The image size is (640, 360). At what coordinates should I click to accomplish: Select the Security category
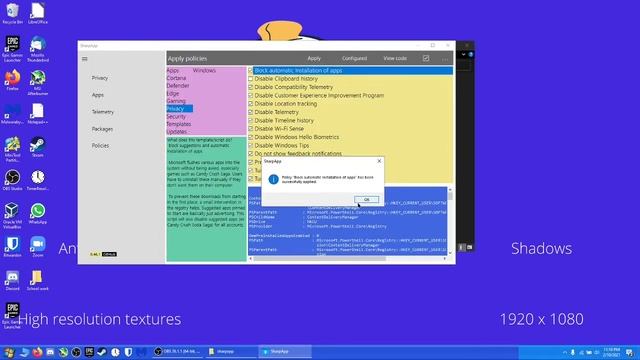pyautogui.click(x=176, y=116)
